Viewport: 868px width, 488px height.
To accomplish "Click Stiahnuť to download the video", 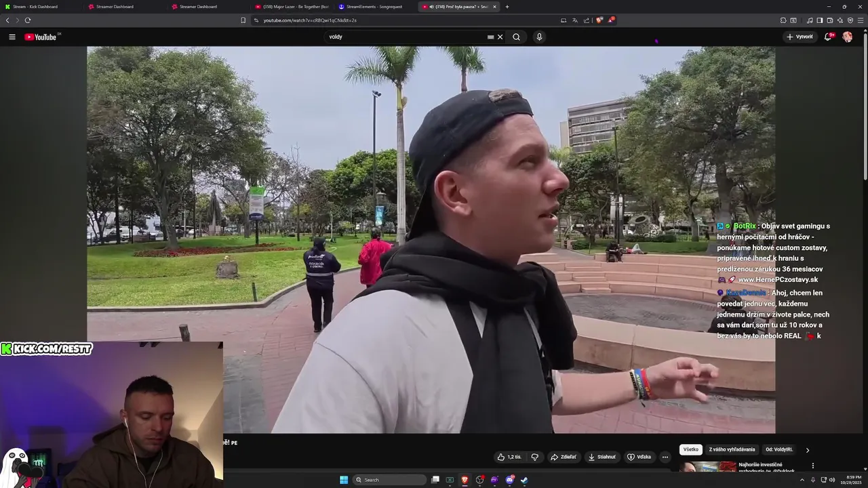I will 602,457.
